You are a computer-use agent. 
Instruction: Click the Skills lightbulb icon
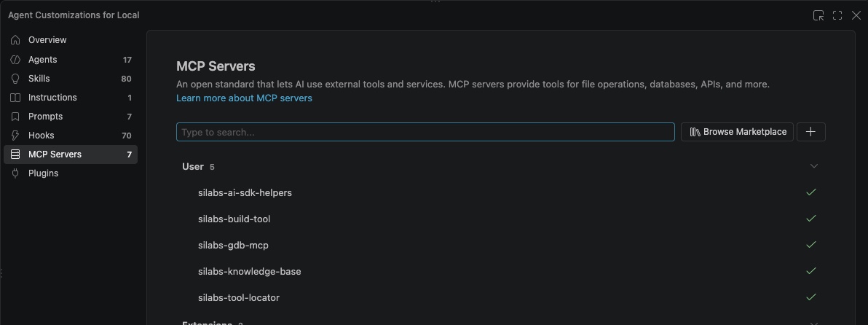pyautogui.click(x=15, y=79)
